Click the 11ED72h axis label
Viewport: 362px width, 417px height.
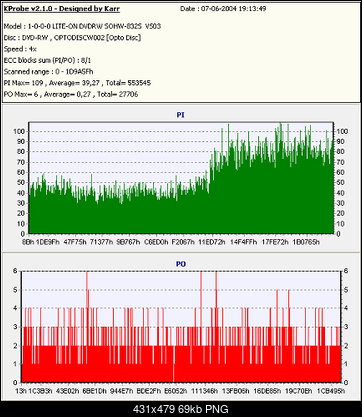click(x=212, y=242)
